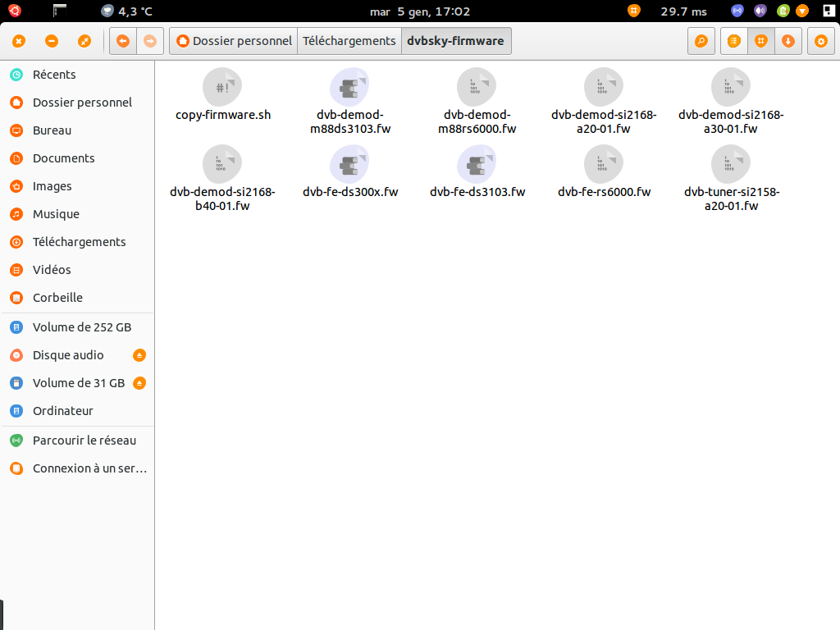Open the gear settings menu
This screenshot has width=840, height=630.
coord(821,41)
